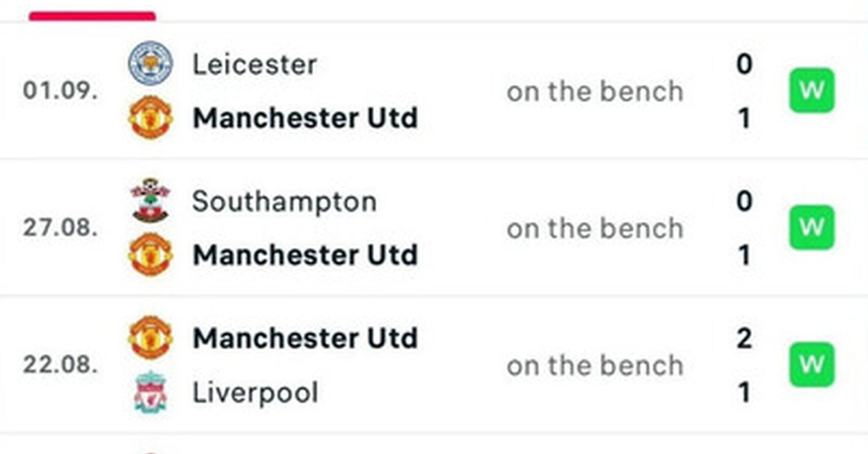Select the active tab with red underline
Screen dimensions: 868x454
point(92,15)
